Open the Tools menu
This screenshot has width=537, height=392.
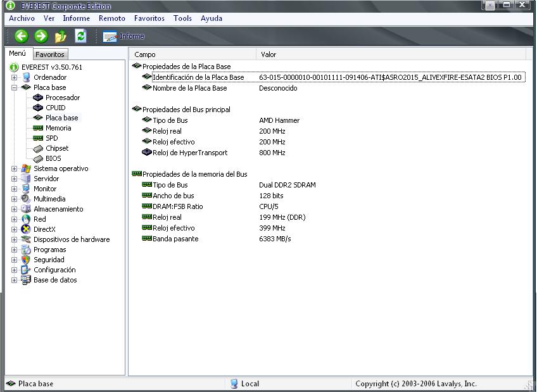click(x=182, y=18)
